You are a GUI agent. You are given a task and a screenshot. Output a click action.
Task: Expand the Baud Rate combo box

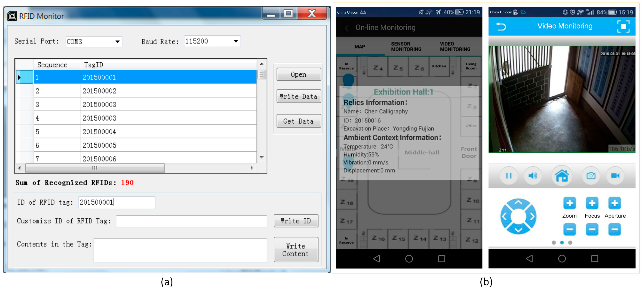[236, 41]
